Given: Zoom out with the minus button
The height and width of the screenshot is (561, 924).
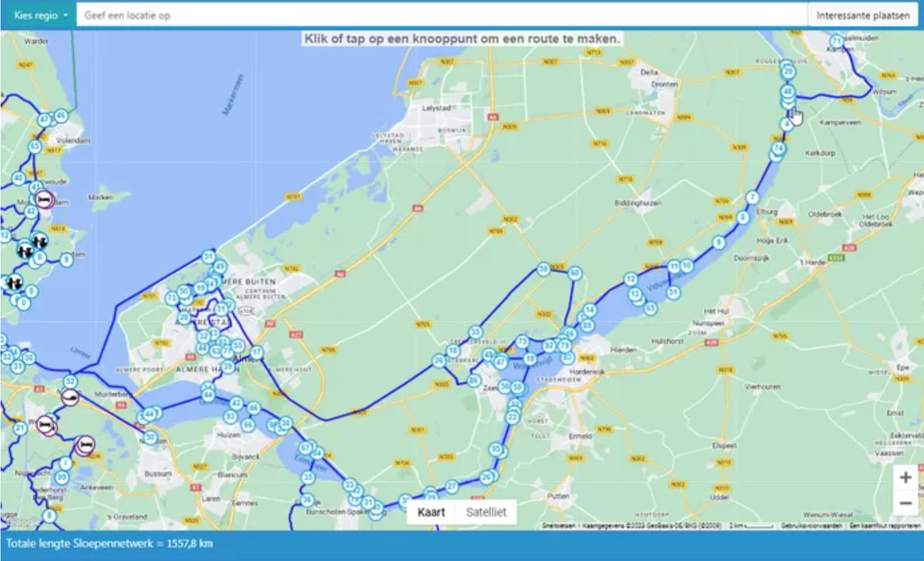Looking at the screenshot, I should click(x=906, y=504).
